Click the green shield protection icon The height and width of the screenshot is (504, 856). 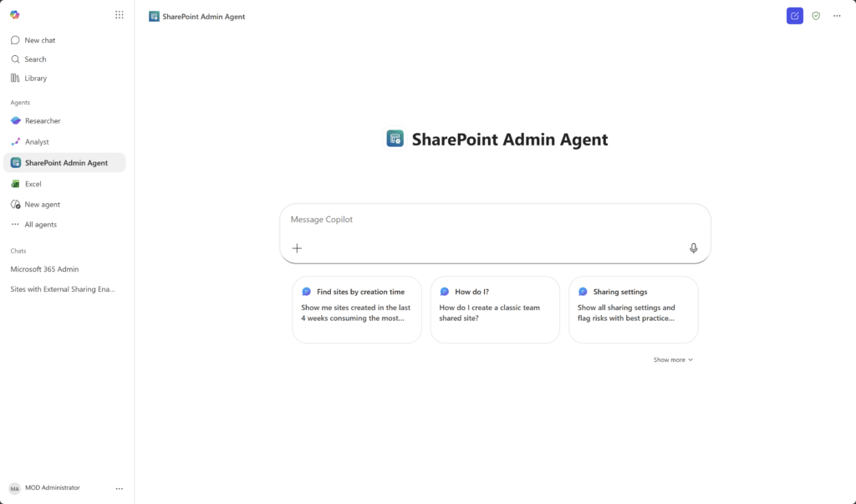[816, 16]
